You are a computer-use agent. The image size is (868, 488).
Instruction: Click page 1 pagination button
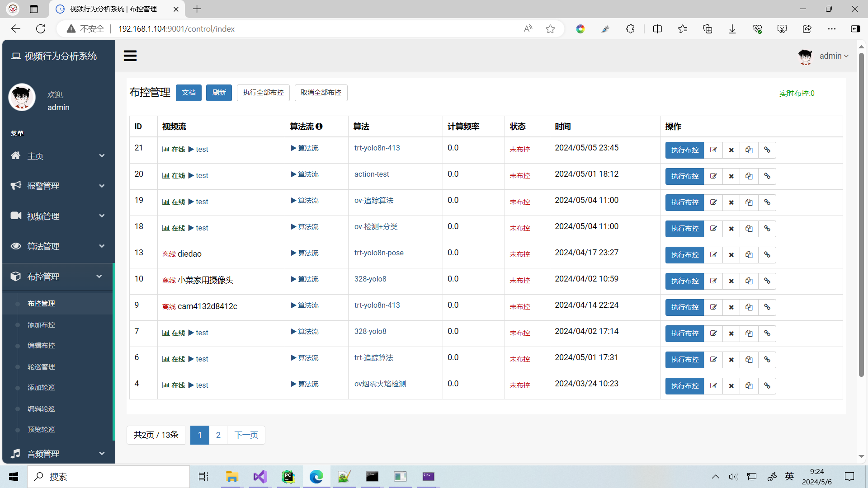click(x=199, y=435)
